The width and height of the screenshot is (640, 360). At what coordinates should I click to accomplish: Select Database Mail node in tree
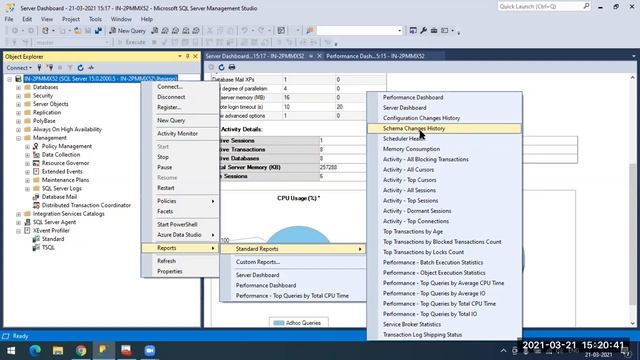59,197
